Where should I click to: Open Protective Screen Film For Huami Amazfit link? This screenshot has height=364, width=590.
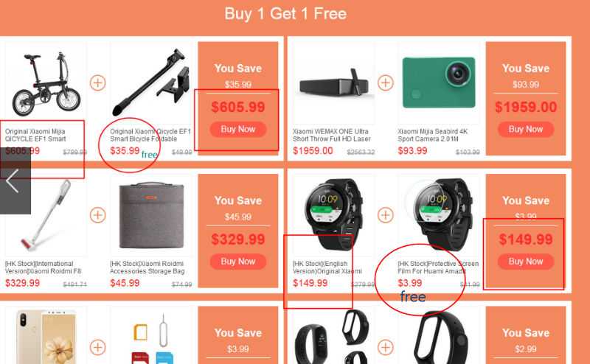click(438, 267)
